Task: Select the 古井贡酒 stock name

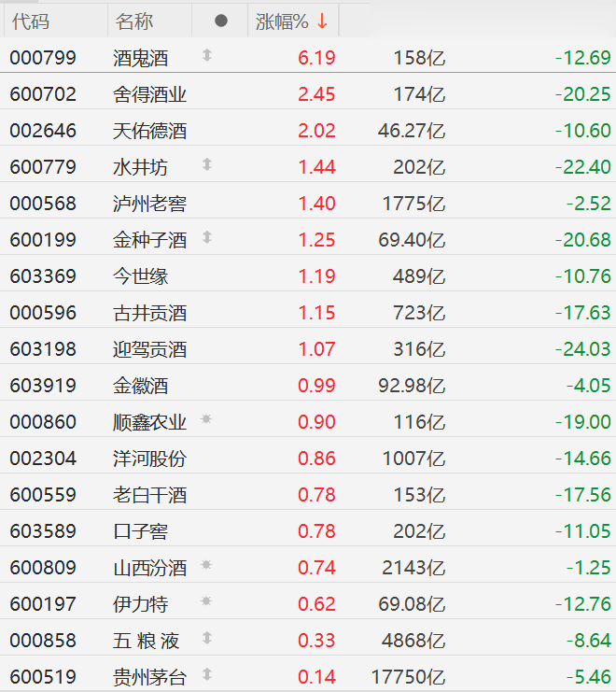Action: point(149,313)
